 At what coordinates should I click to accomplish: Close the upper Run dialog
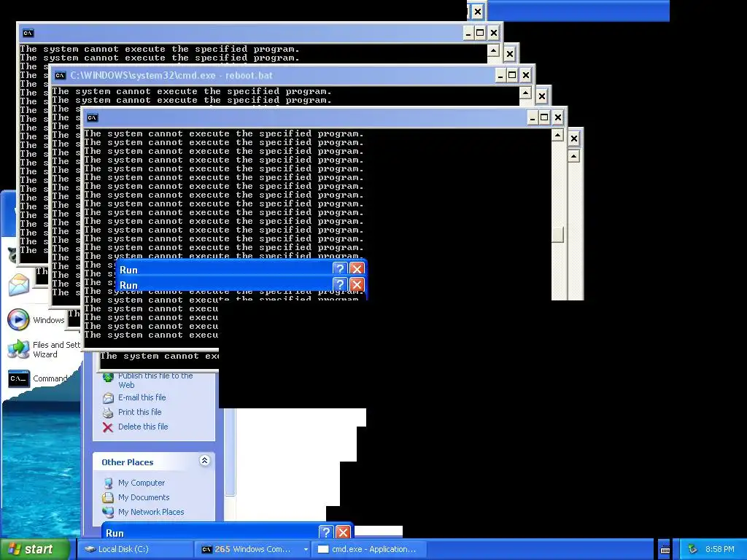point(357,269)
